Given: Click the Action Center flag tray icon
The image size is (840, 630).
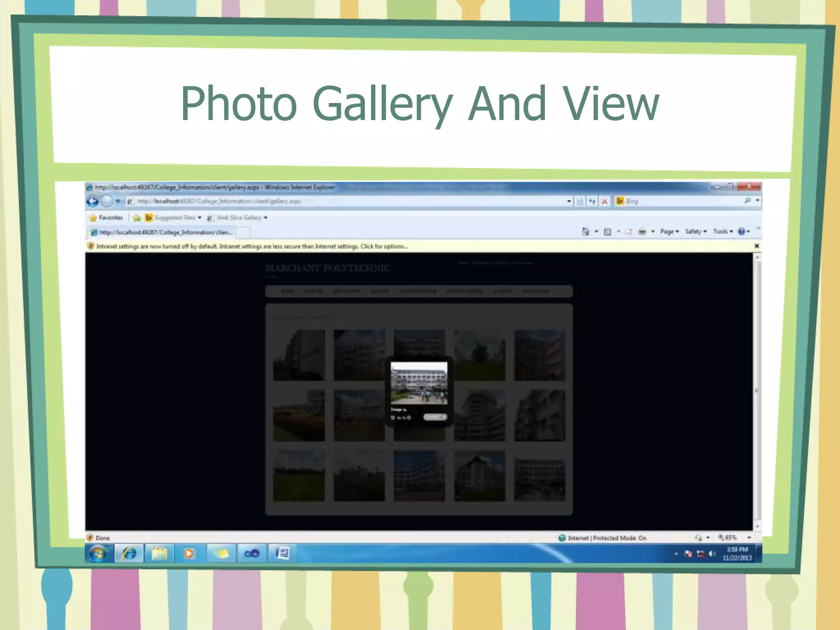Looking at the screenshot, I should tap(688, 554).
